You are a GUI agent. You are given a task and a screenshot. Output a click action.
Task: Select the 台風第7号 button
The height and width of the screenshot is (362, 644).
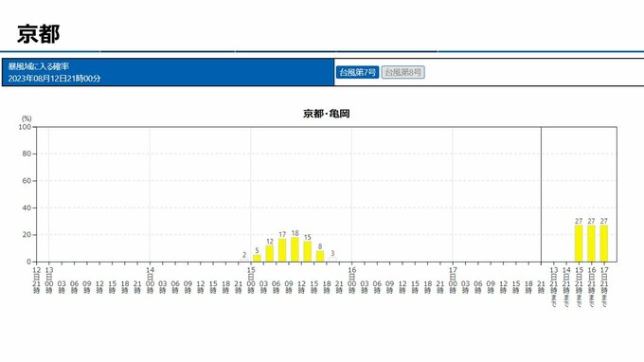pyautogui.click(x=357, y=72)
